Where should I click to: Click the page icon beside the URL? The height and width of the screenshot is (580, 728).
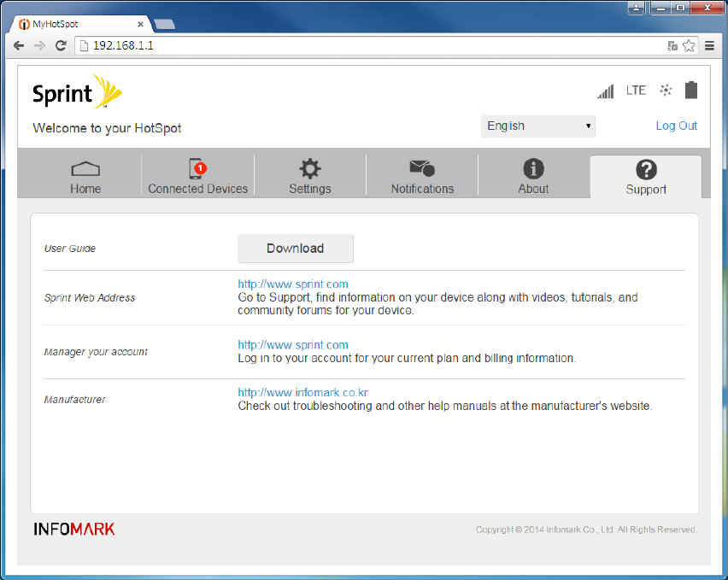pos(84,45)
